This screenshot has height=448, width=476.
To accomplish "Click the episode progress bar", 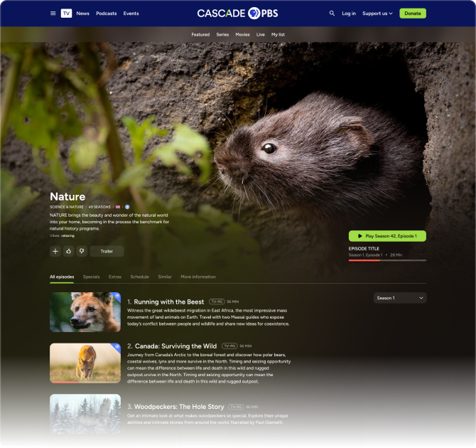I will (x=387, y=260).
